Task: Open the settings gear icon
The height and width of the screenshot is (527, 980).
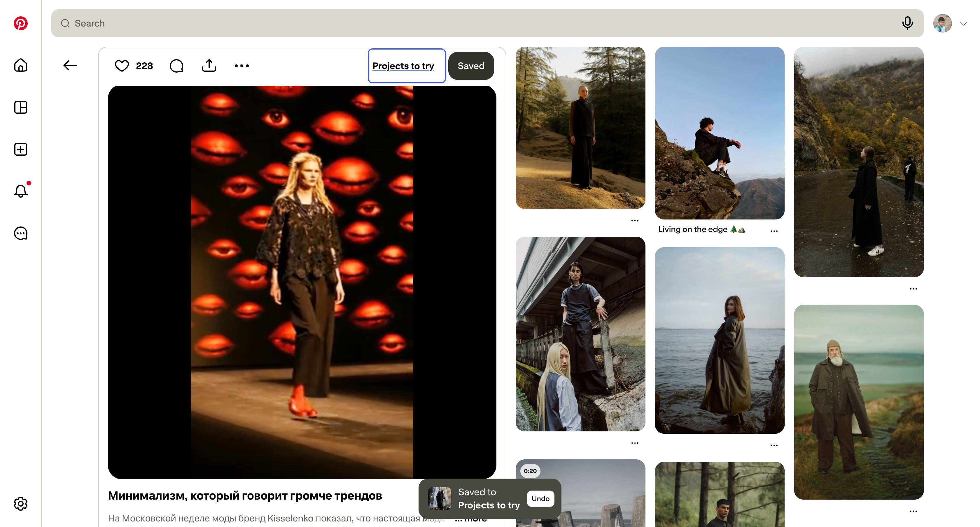Action: coord(20,503)
